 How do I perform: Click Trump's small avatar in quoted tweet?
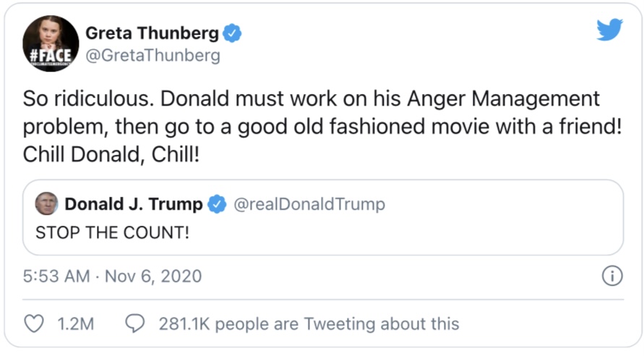tap(46, 204)
